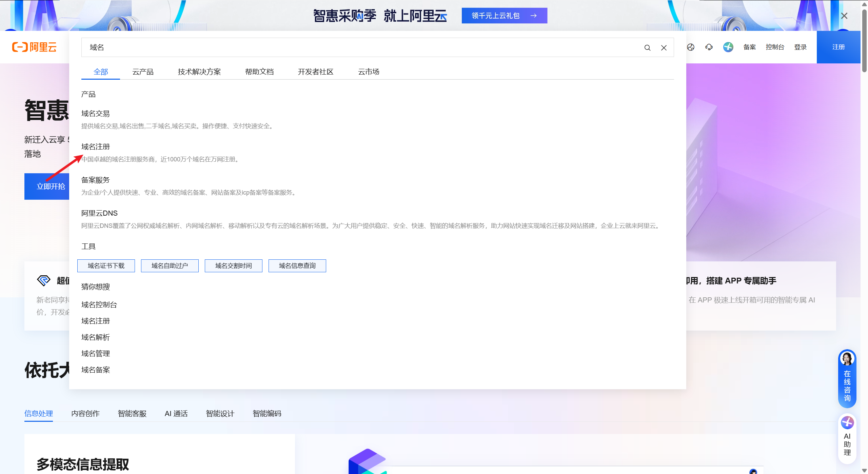Select suggestion 域名管理

tap(96, 354)
